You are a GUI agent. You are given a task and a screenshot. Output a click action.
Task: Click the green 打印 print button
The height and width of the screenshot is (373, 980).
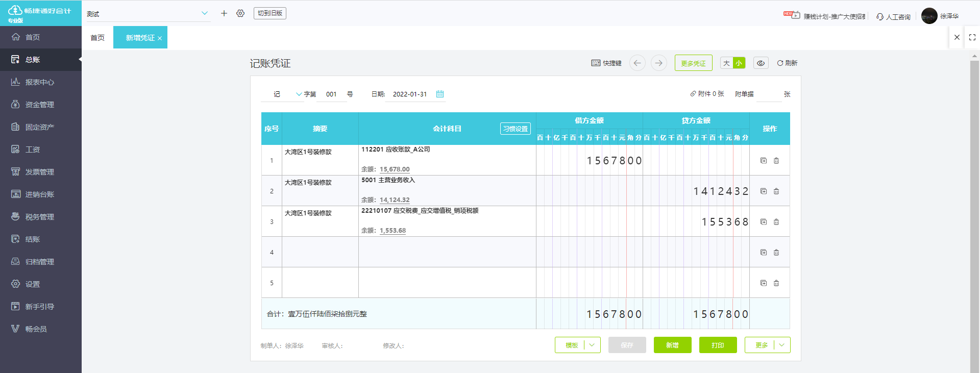(718, 345)
